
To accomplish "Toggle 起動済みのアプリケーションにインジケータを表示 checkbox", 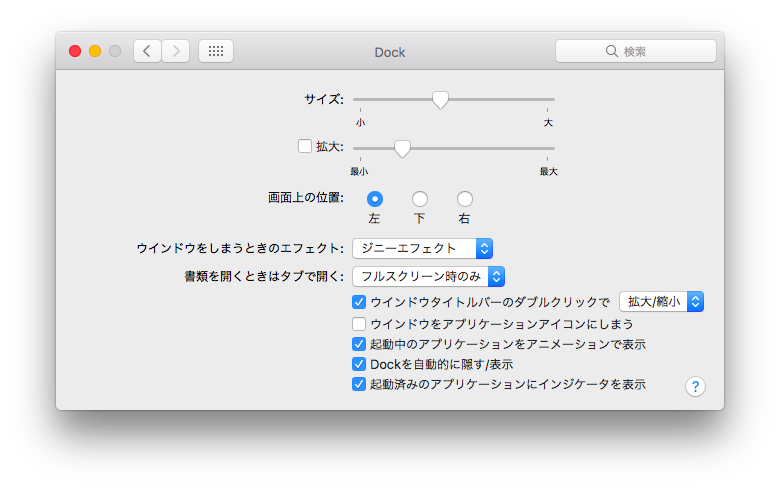I will point(359,385).
